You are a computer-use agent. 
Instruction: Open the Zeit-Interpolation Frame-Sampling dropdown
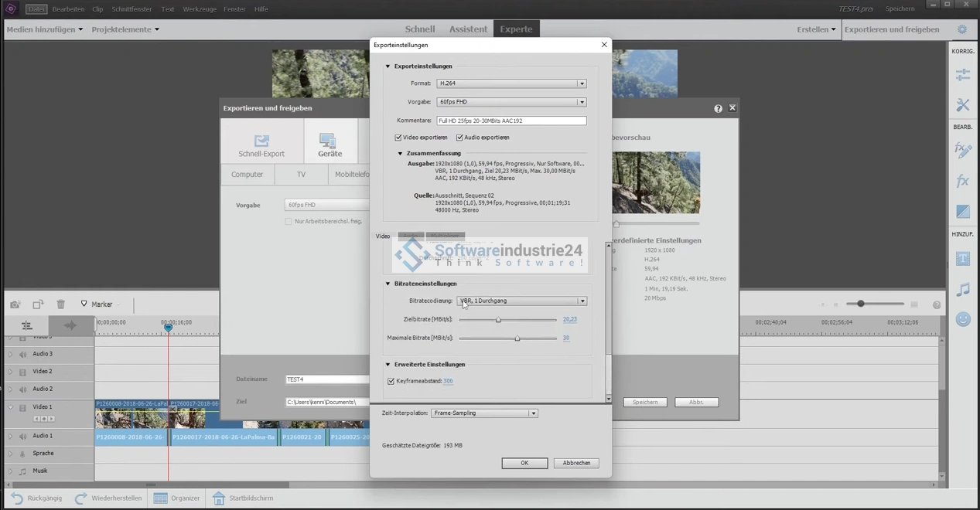coord(483,413)
